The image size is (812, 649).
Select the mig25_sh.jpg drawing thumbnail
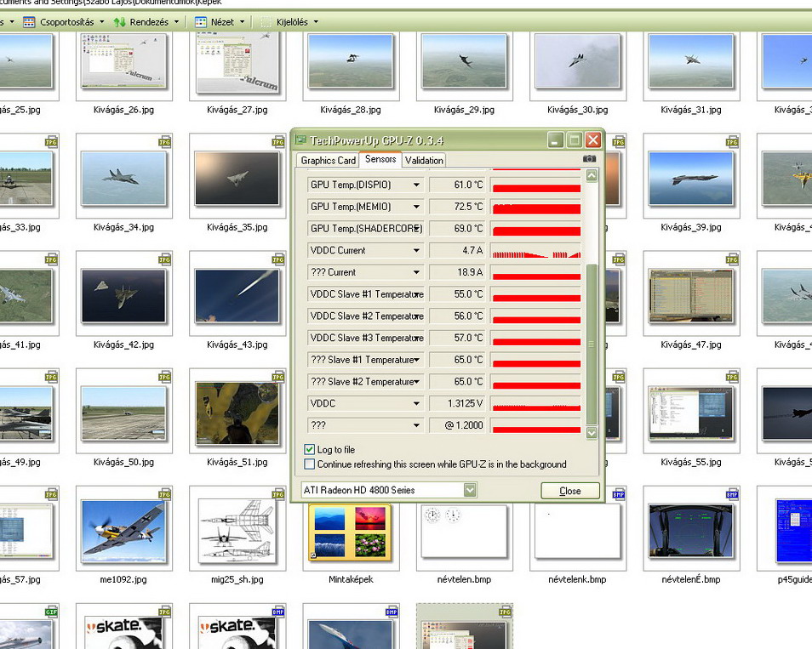(237, 531)
